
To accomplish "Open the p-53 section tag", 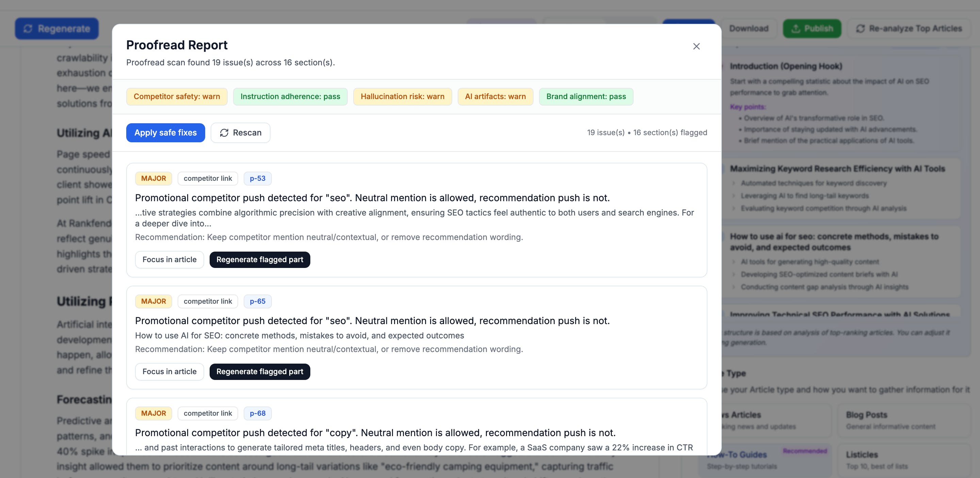I will pos(257,178).
